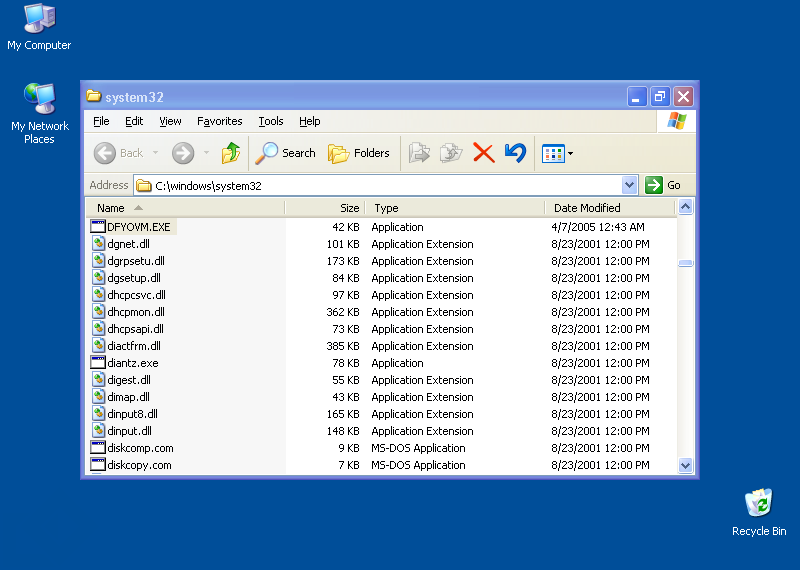This screenshot has height=570, width=800.
Task: Click the Forward arrow button
Action: (183, 153)
